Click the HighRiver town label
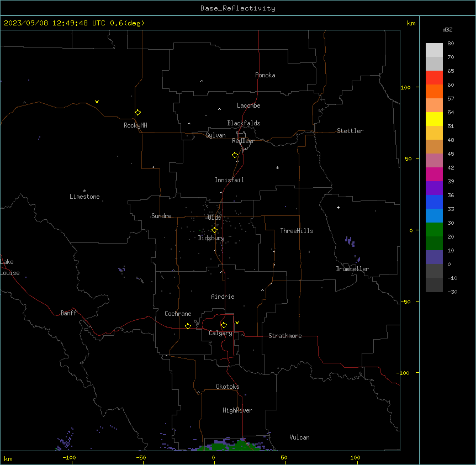 [x=237, y=410]
